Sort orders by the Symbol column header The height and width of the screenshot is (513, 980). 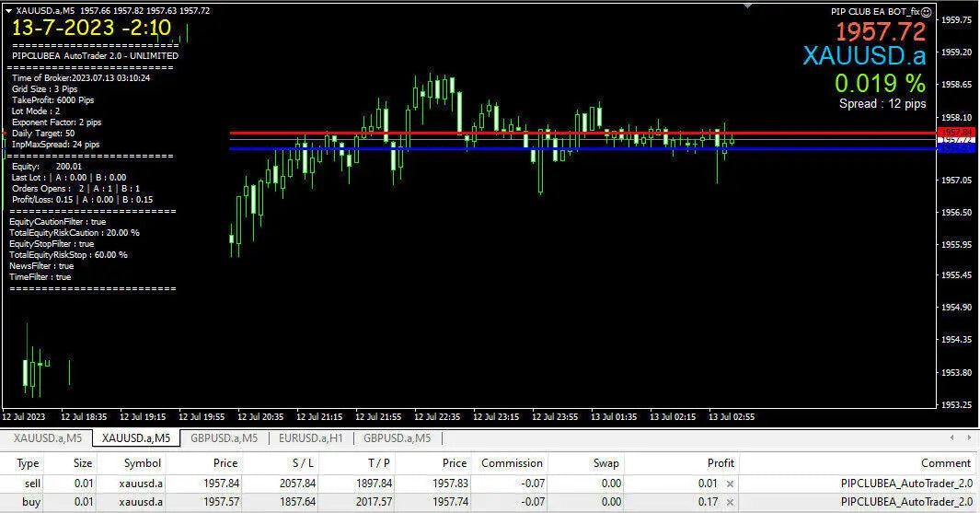pos(142,463)
